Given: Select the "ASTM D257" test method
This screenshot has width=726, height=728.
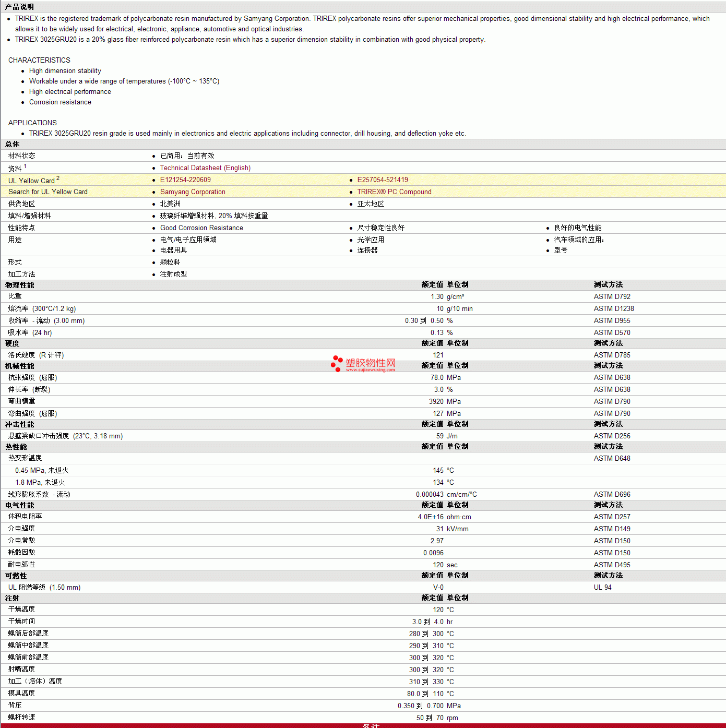Looking at the screenshot, I should click(612, 517).
